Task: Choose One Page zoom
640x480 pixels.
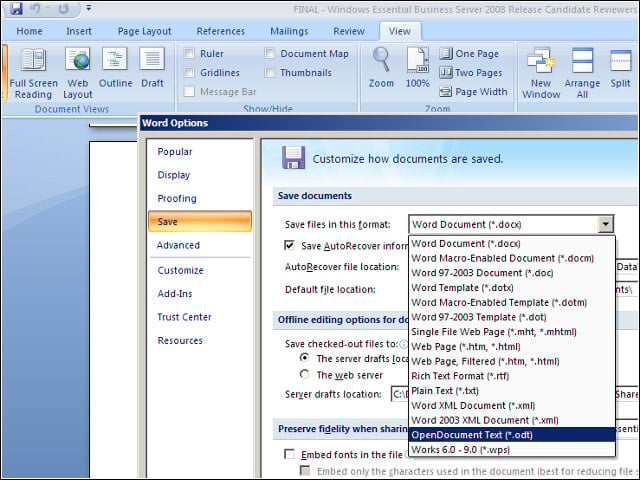Action: [x=469, y=53]
